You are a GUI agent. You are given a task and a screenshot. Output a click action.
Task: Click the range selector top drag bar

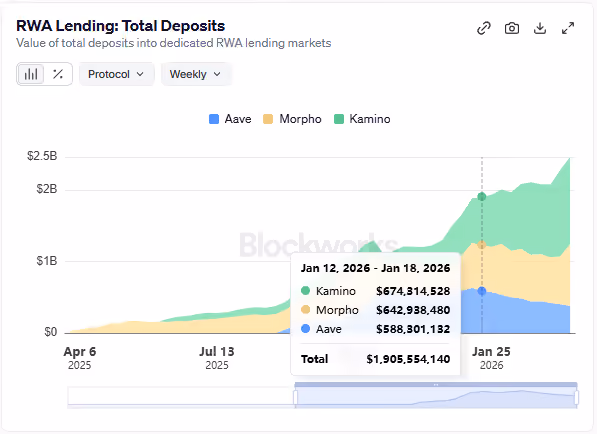point(436,385)
